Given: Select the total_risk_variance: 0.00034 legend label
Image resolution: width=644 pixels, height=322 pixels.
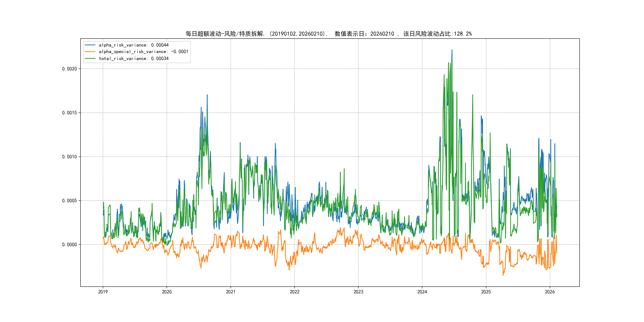Looking at the screenshot, I should (134, 58).
